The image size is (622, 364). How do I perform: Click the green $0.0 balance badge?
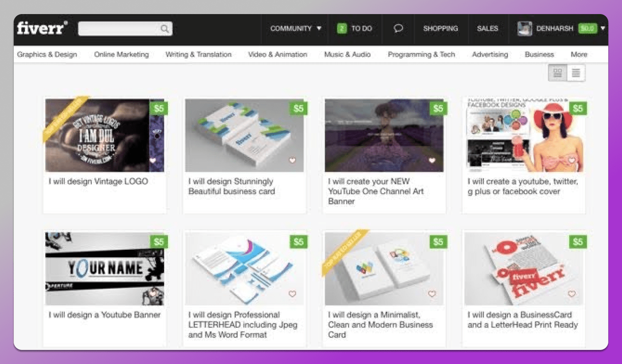(x=587, y=28)
